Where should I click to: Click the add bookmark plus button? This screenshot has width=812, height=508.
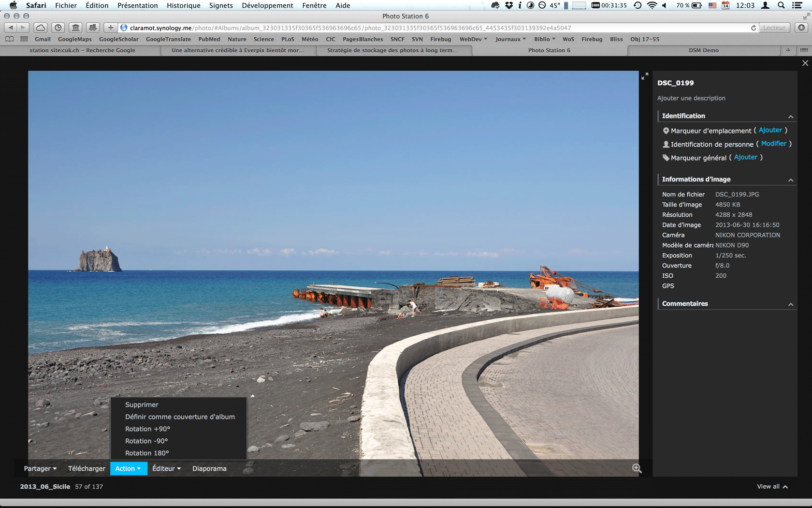tap(111, 28)
